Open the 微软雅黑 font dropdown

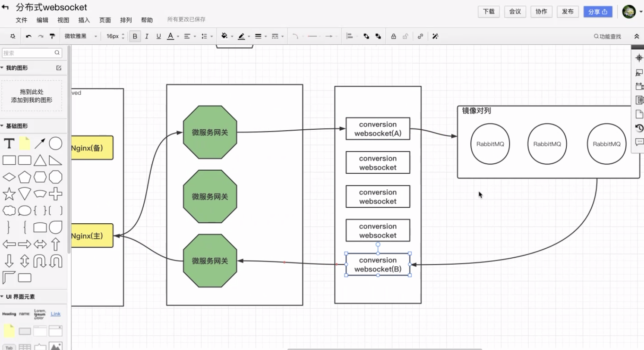tap(81, 37)
